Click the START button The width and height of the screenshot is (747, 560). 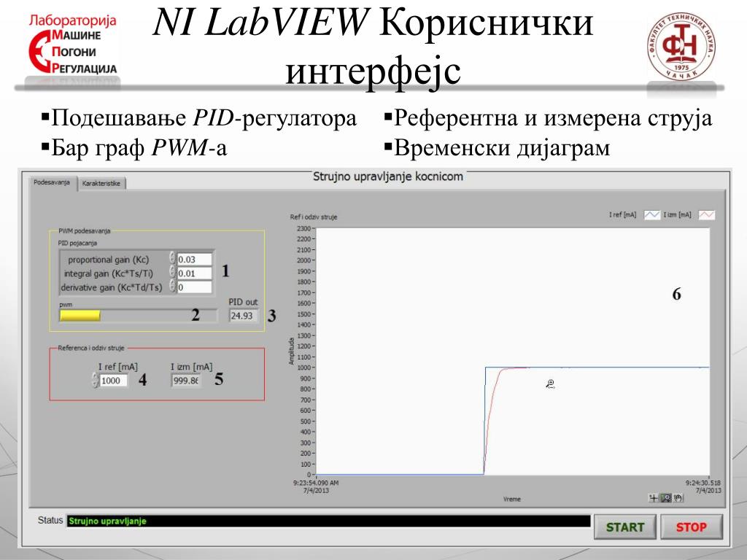625,527
